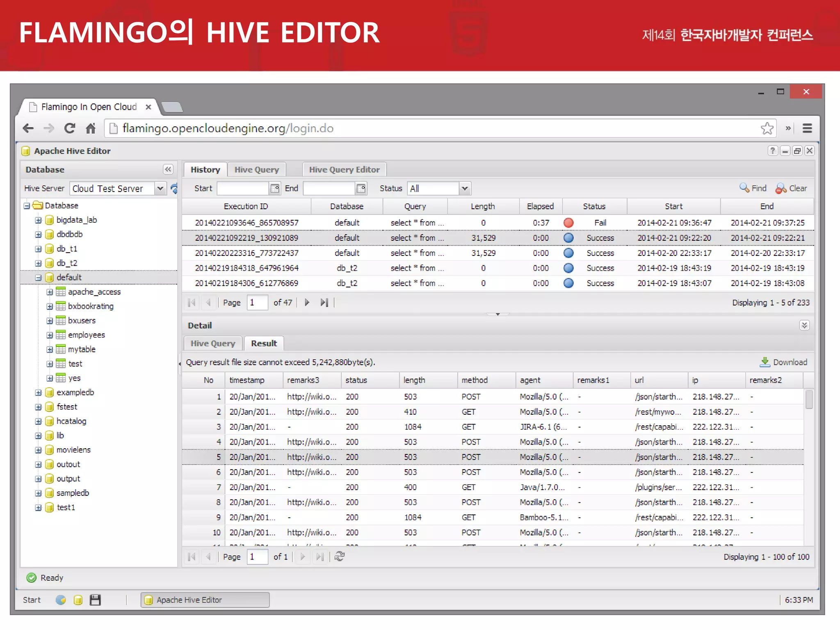Sort by the Elapsed column header

click(x=540, y=206)
